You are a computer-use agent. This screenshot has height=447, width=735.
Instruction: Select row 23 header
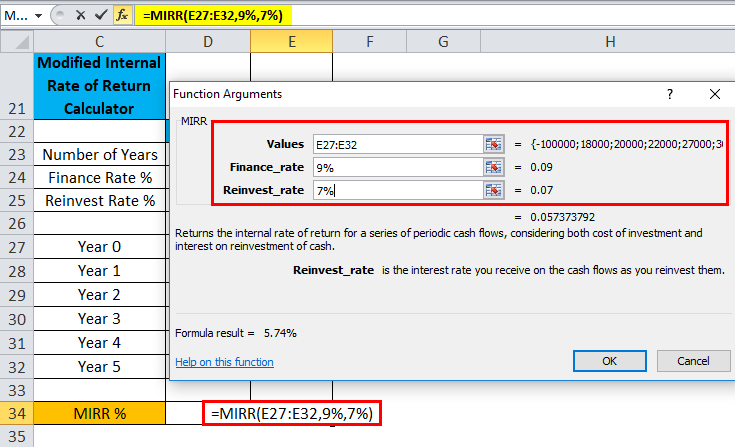(17, 154)
